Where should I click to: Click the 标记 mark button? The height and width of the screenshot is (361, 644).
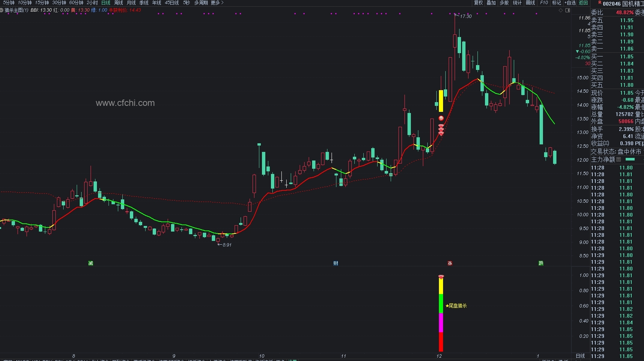point(556,3)
